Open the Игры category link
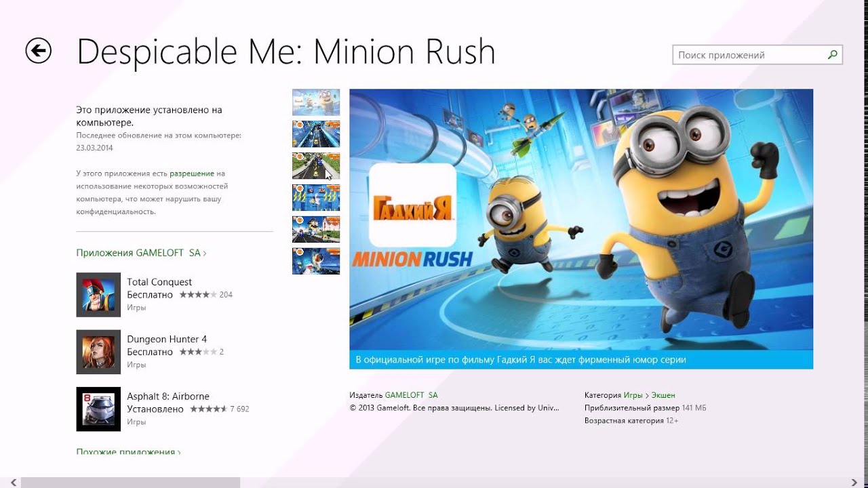 point(633,394)
